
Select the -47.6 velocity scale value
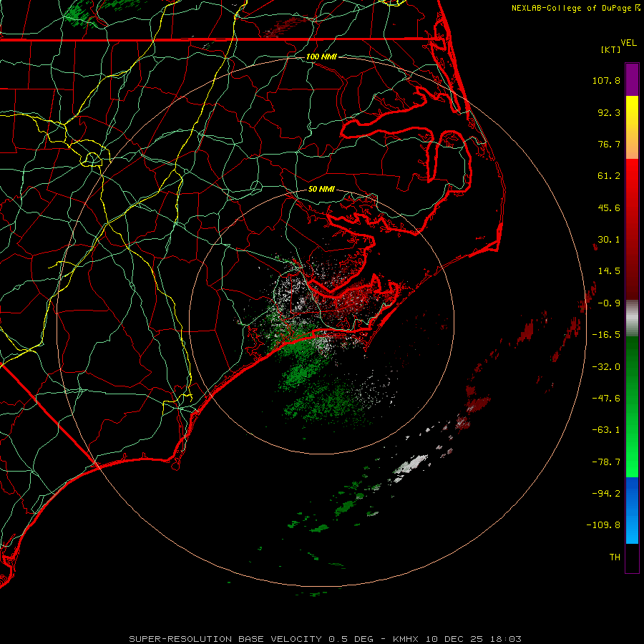pyautogui.click(x=606, y=399)
